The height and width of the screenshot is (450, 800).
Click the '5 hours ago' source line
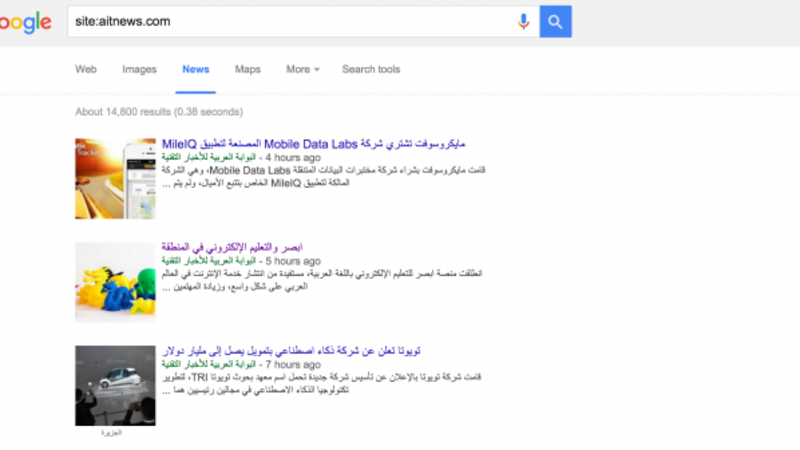[241, 261]
